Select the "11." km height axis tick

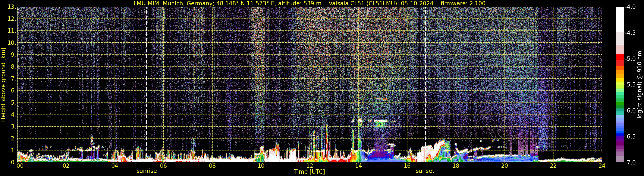(x=12, y=31)
